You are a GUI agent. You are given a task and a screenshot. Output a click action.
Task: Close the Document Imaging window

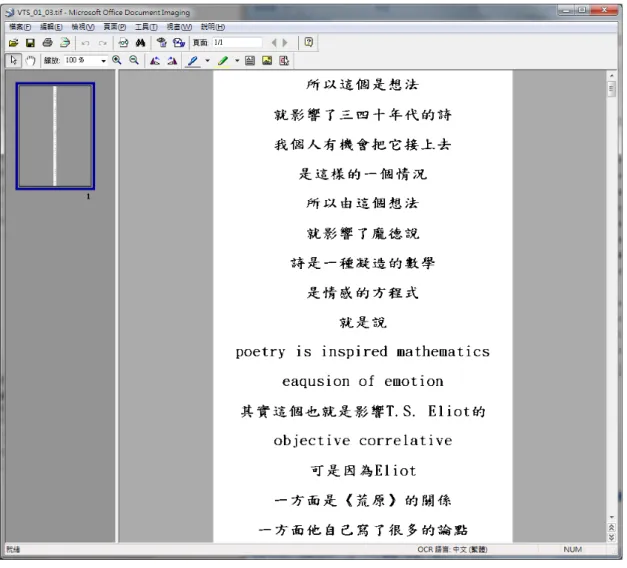(604, 10)
